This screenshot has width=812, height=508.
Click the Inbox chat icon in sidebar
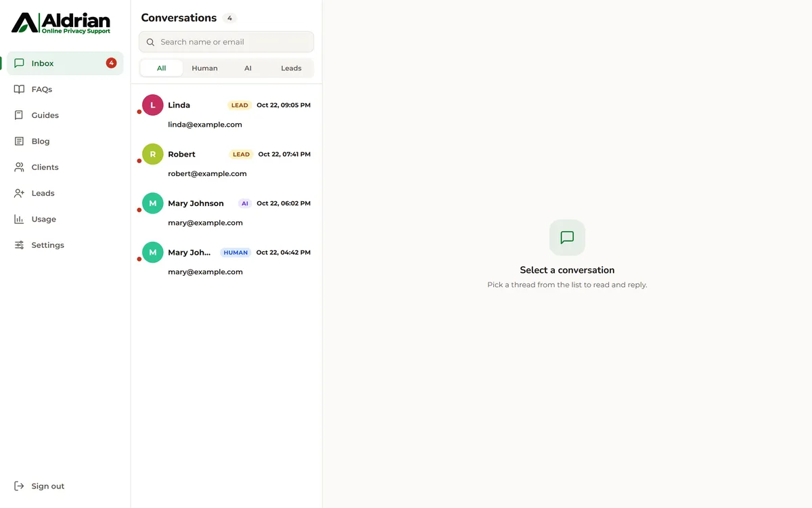click(x=19, y=63)
